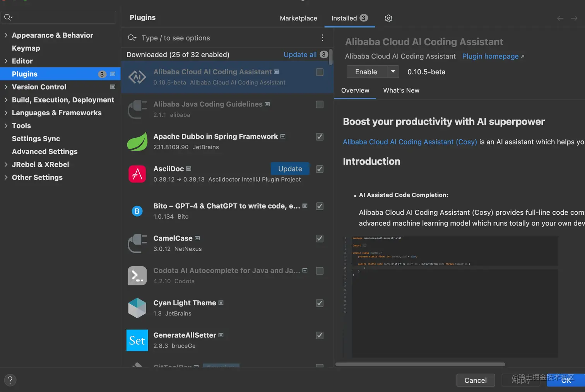
Task: Enable Alibaba Cloud AI Coding Assistant checkbox
Action: (x=320, y=72)
